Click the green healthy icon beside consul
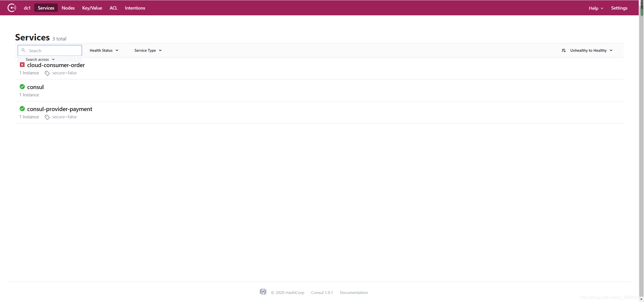Screen dimensions: 644x302 (x=22, y=86)
